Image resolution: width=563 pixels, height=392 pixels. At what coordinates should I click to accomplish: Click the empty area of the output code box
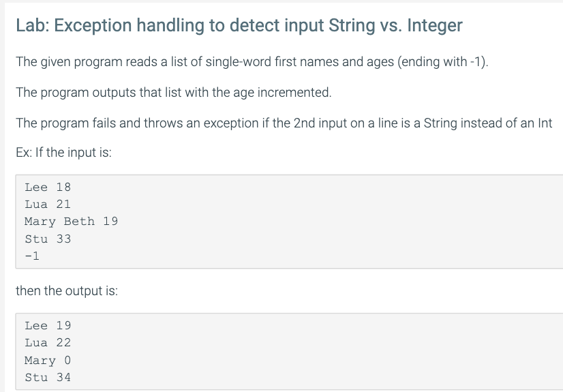[323, 352]
